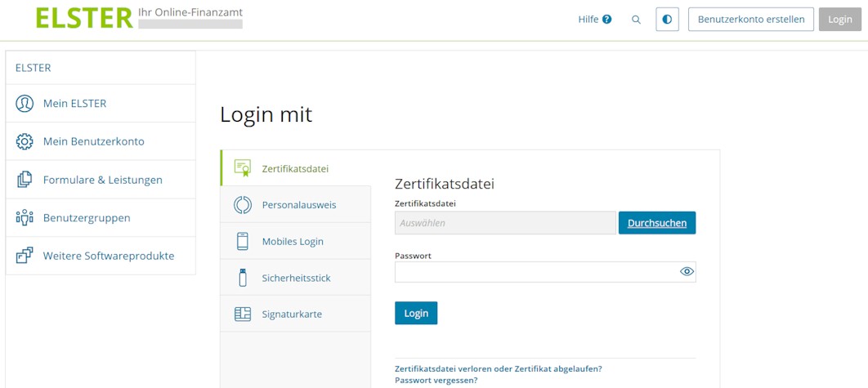Click the ELSTER logo in header
The image size is (868, 388).
84,18
